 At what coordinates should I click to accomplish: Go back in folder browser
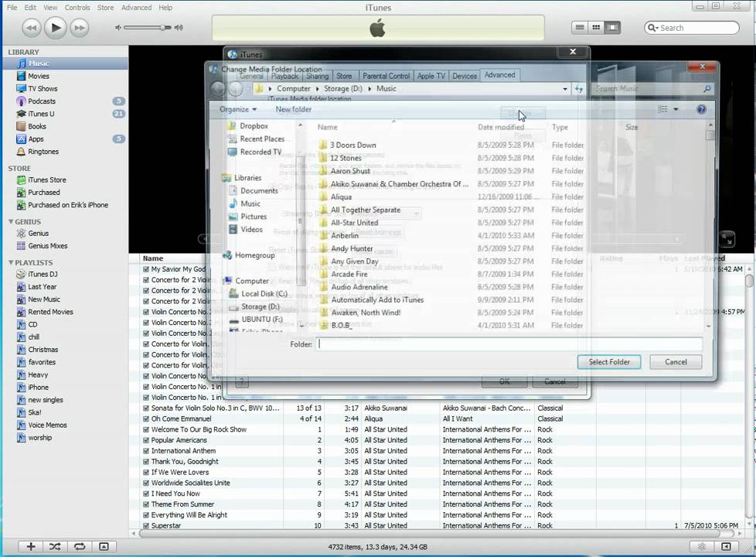tap(218, 89)
